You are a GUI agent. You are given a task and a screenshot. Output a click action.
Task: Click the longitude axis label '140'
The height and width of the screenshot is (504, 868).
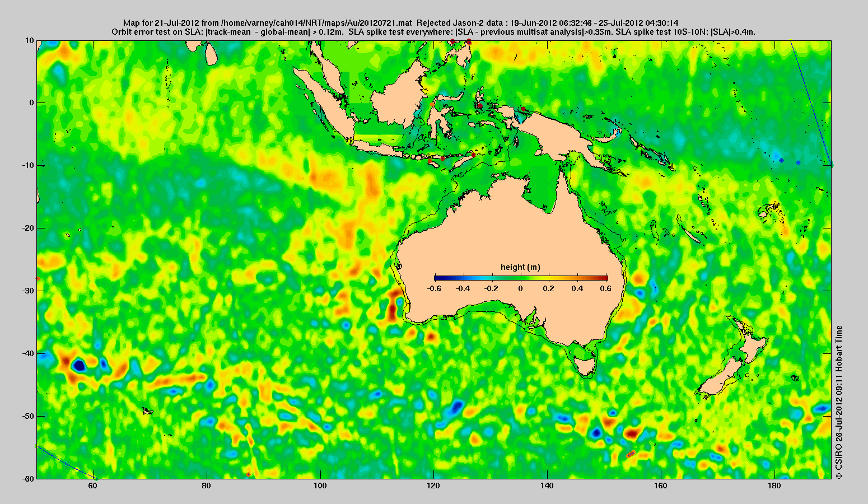point(547,486)
